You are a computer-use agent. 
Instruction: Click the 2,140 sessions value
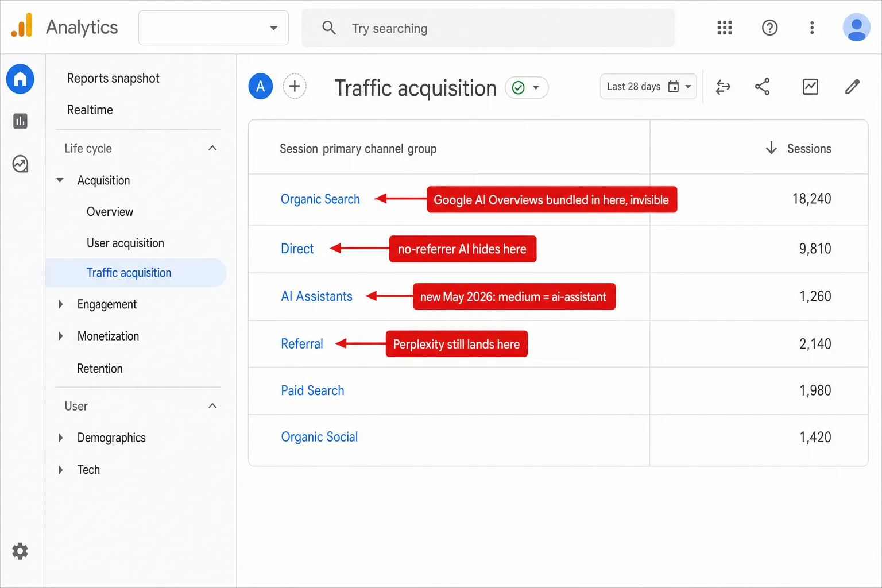tap(815, 344)
